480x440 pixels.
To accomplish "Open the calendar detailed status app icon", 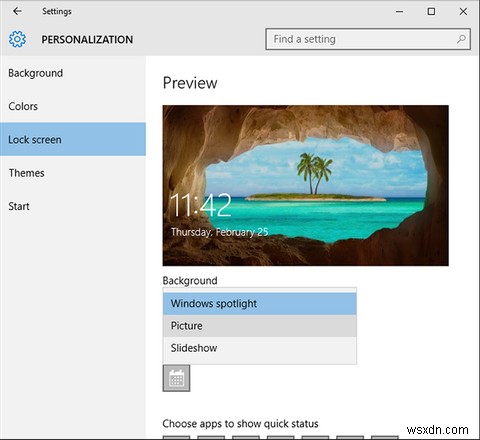I will (176, 378).
